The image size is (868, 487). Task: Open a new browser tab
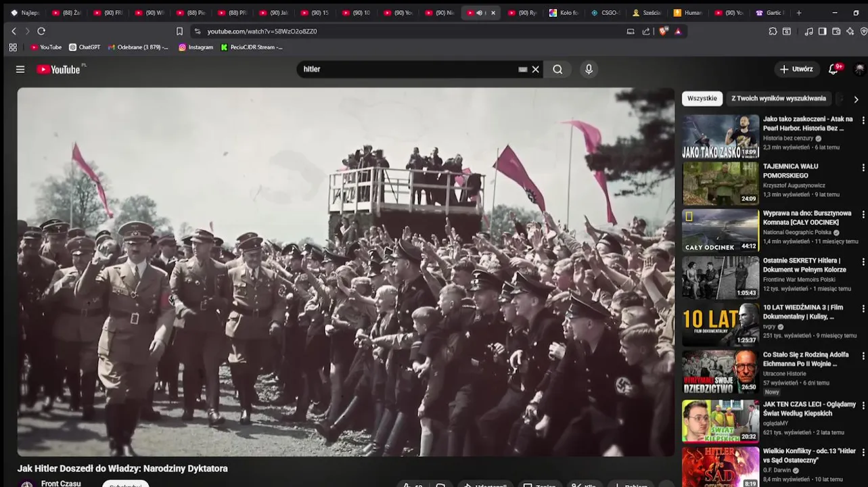coord(799,13)
